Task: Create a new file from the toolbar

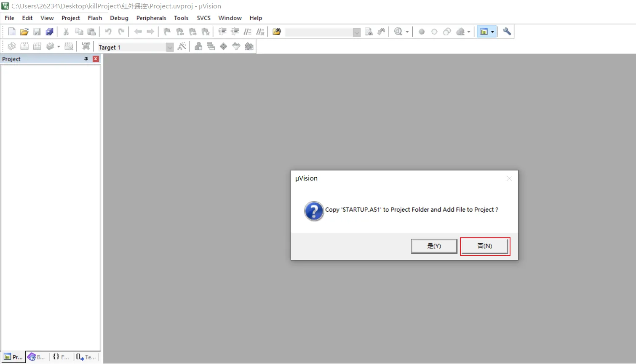Action: click(12, 32)
